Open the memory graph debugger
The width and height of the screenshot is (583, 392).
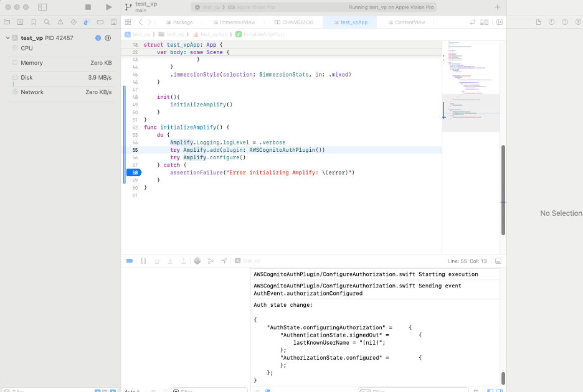[x=211, y=261]
